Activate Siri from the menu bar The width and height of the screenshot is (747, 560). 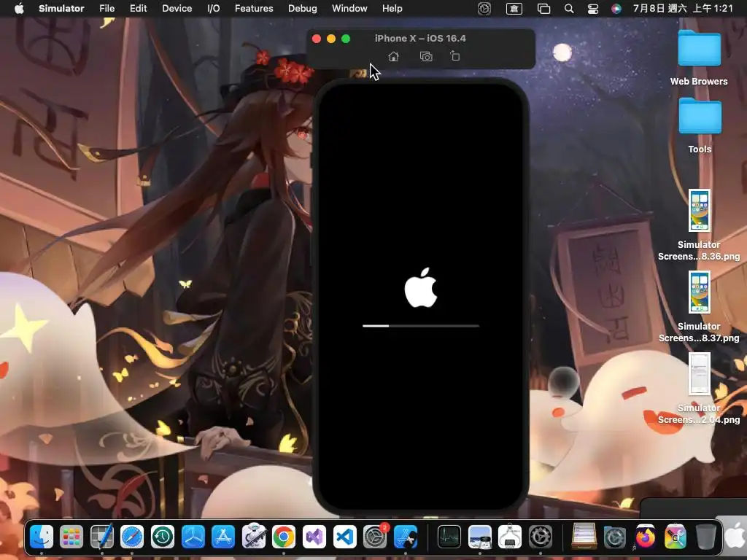point(616,9)
